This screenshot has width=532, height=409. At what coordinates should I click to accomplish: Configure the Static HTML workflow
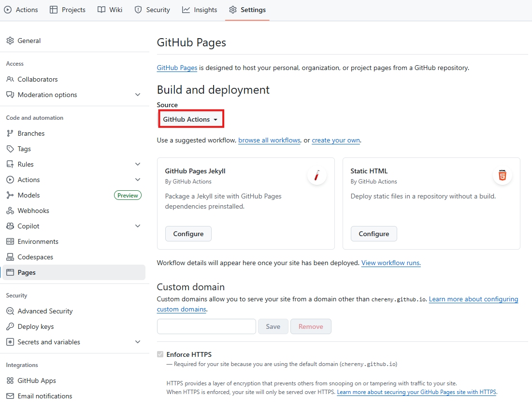coord(374,234)
